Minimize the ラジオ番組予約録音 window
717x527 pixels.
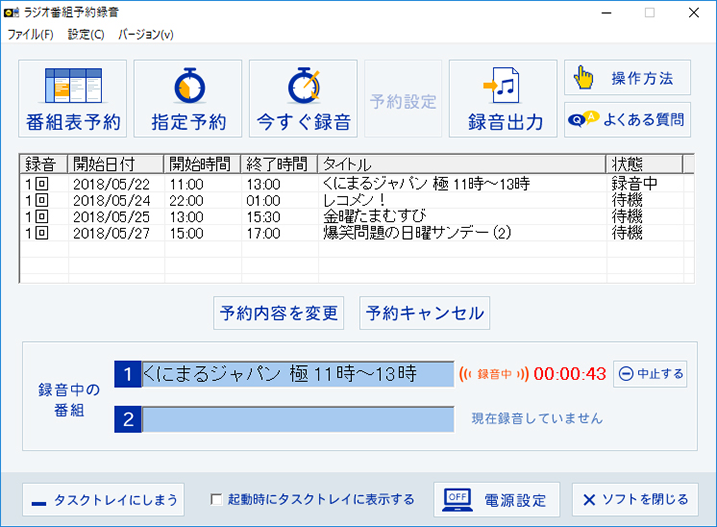pyautogui.click(x=606, y=13)
